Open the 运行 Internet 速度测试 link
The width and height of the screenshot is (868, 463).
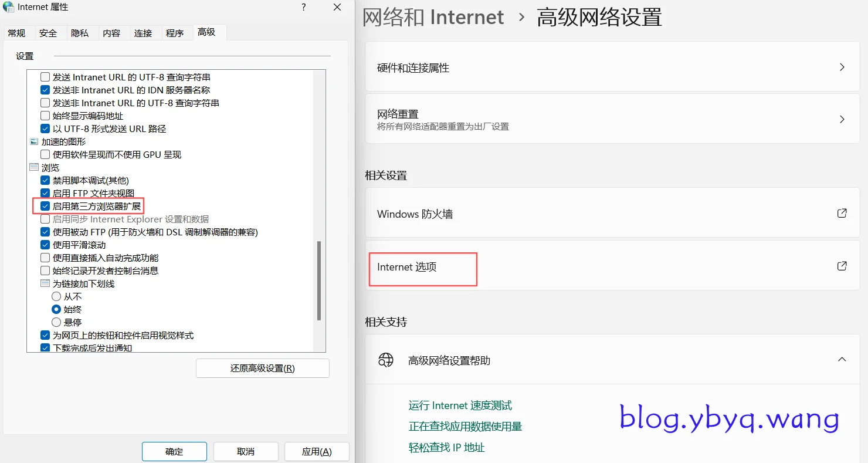460,405
